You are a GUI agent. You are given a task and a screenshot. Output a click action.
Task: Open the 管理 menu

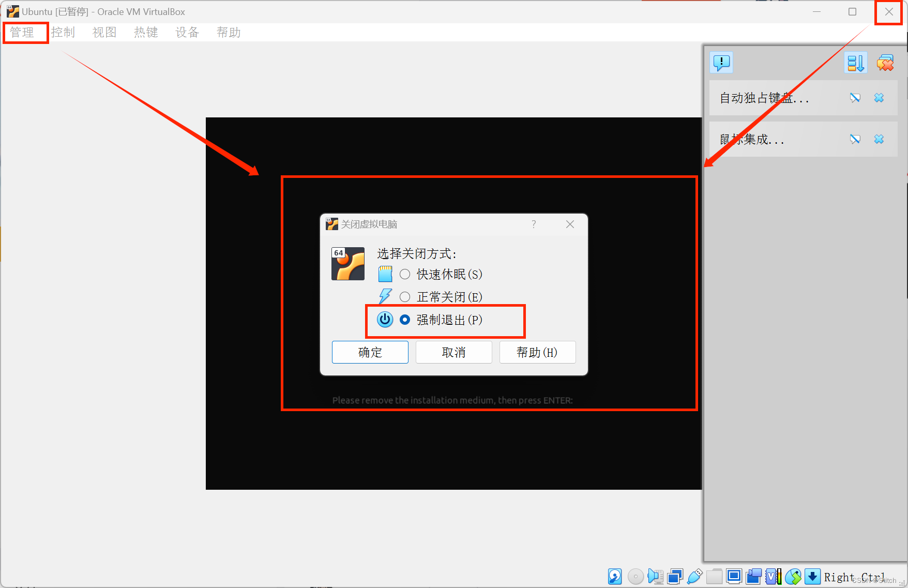[22, 33]
